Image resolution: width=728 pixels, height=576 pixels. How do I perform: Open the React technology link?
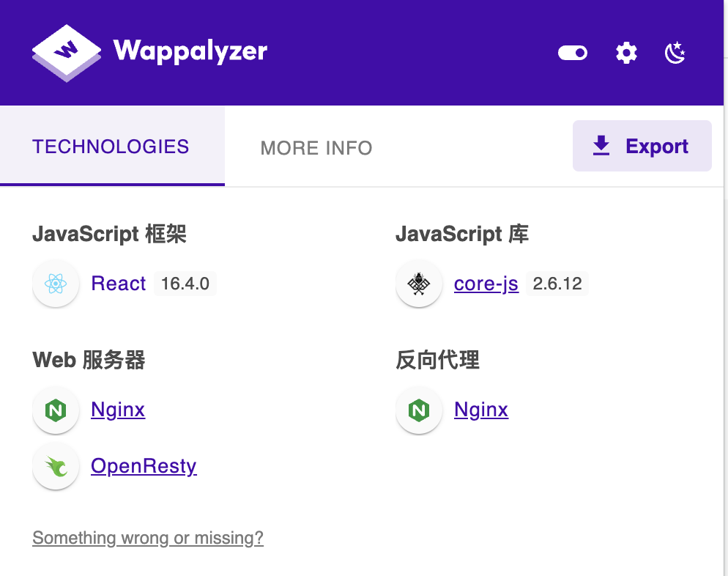pyautogui.click(x=119, y=284)
